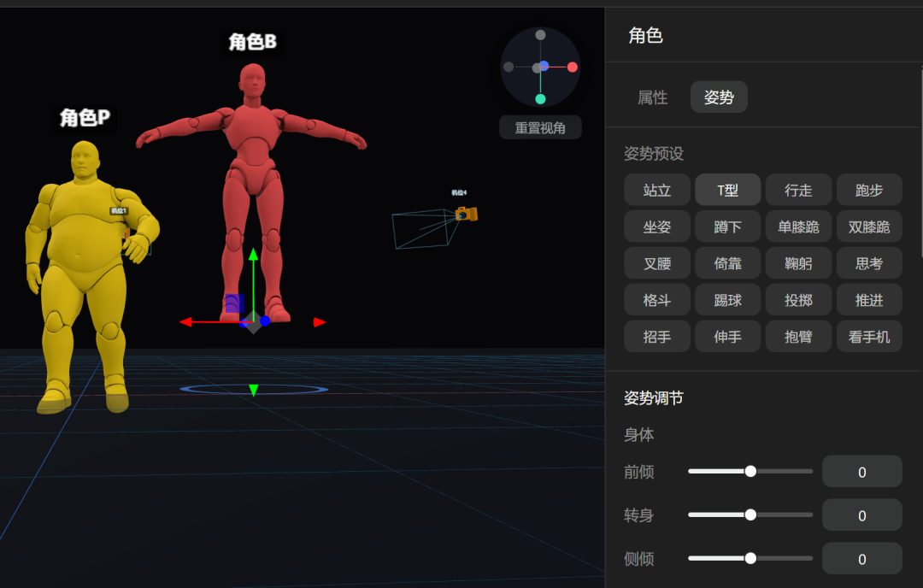Screen dimensions: 923x588
Task: Click the 姿势预设 section heading
Action: [654, 154]
